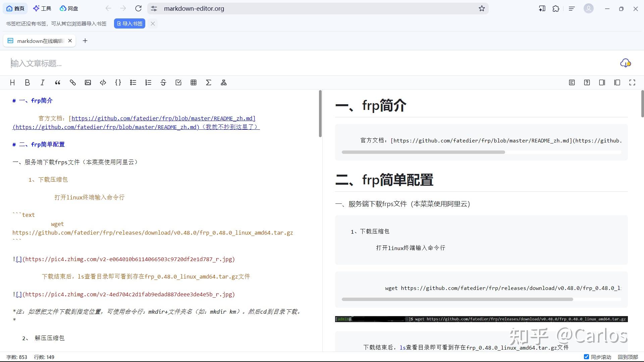This screenshot has width=644, height=362.
Task: Switch to the markdown在线编辑 browser tab
Action: click(39, 41)
